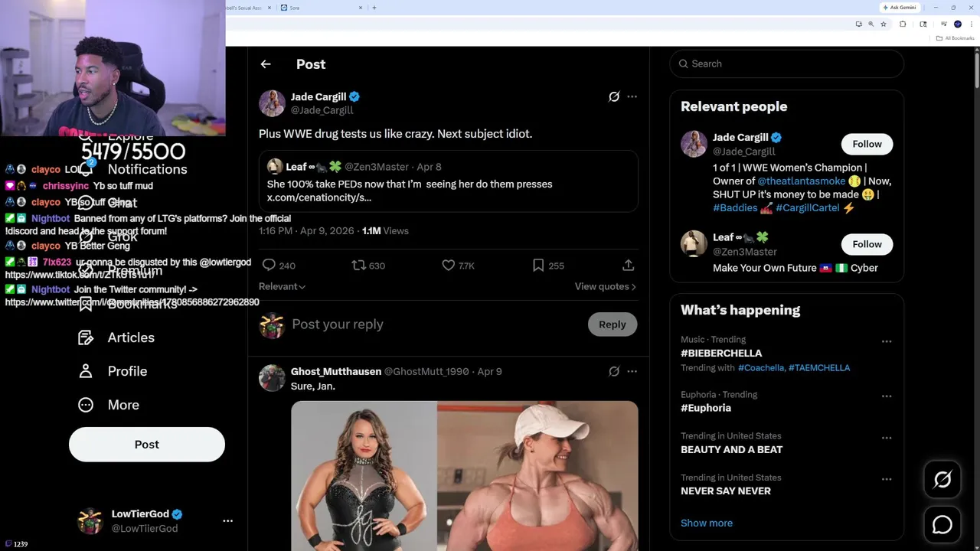Open more options on Jade Cargill's post
Screen dimensions: 980x551
pos(632,96)
